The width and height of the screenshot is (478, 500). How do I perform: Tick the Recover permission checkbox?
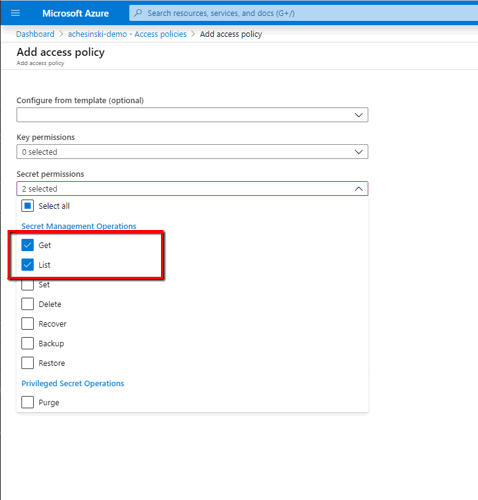tap(27, 324)
